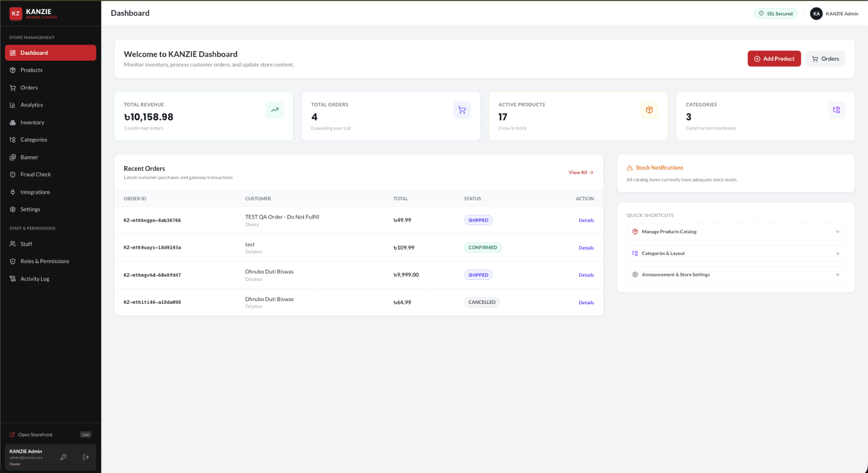Click the SSL Secured badge

(x=776, y=14)
